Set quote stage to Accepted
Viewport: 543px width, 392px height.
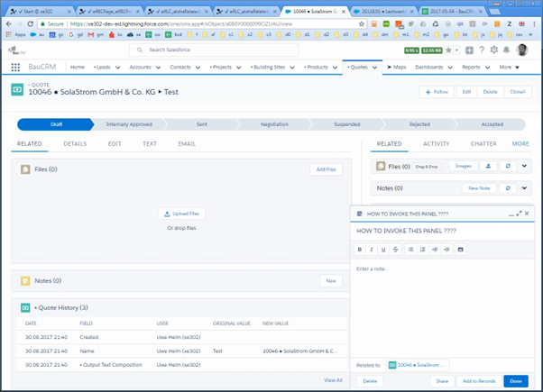[x=492, y=124]
